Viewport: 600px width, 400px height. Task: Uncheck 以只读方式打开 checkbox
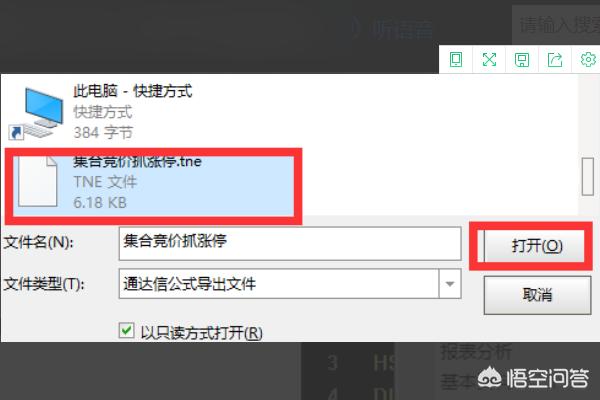coord(126,331)
